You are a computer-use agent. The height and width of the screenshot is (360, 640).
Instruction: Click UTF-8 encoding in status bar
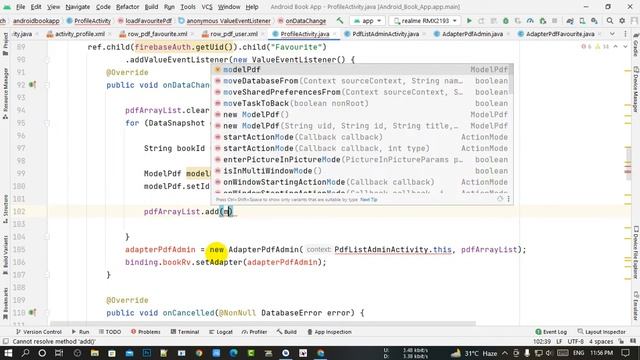point(576,342)
